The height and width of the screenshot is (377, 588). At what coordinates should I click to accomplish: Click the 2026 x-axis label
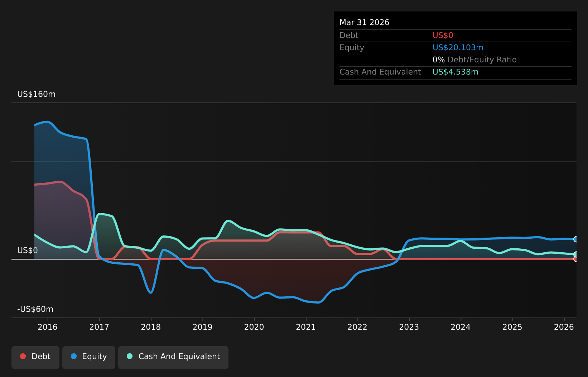click(564, 327)
